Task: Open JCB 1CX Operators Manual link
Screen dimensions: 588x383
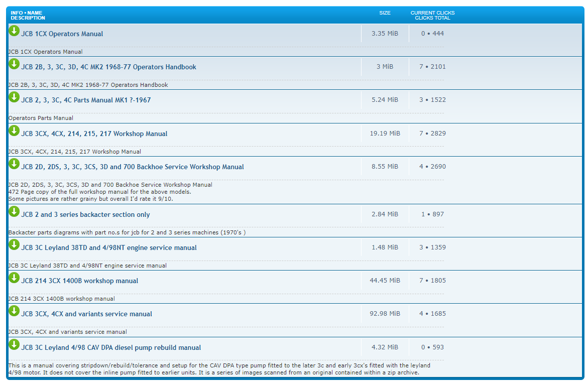Action: click(62, 34)
